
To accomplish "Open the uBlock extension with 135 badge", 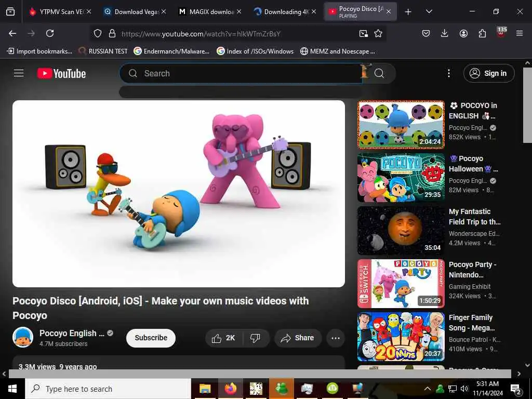I will click(501, 33).
